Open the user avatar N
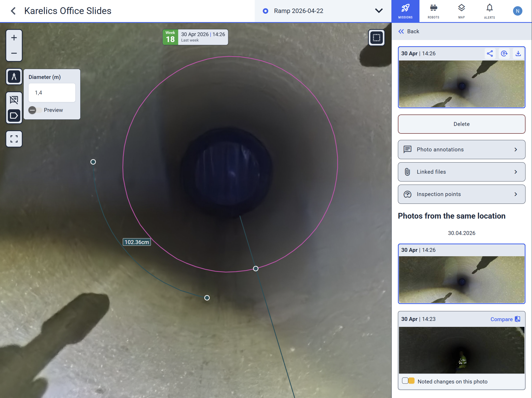The image size is (532, 398). tap(517, 11)
